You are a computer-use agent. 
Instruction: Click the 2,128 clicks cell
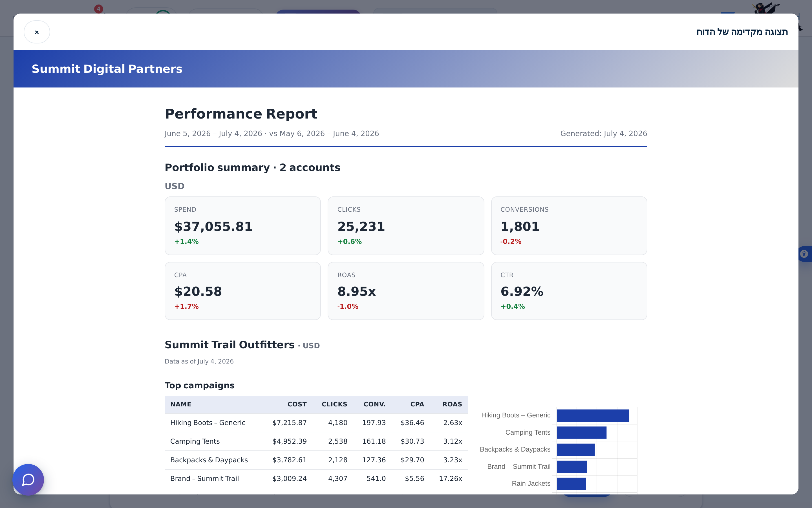[x=337, y=460]
